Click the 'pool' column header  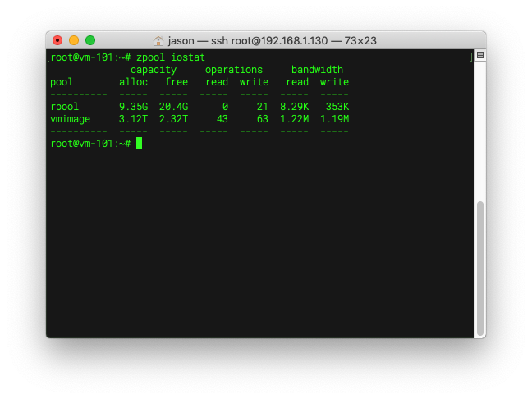tap(62, 82)
